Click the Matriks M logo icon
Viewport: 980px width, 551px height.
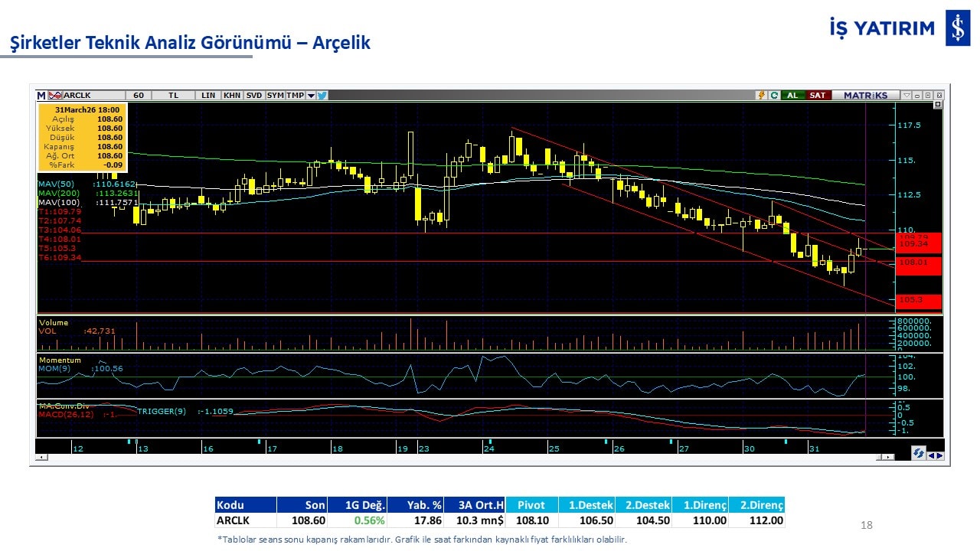(41, 96)
